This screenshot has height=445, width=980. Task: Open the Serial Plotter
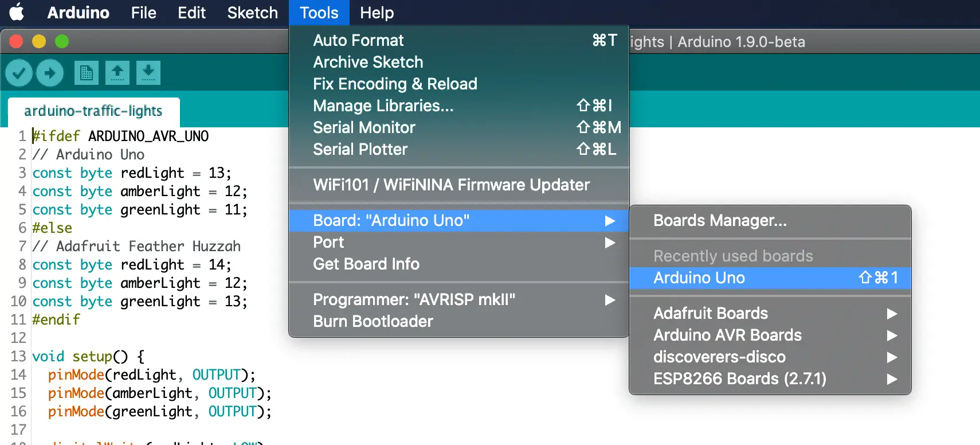[360, 149]
